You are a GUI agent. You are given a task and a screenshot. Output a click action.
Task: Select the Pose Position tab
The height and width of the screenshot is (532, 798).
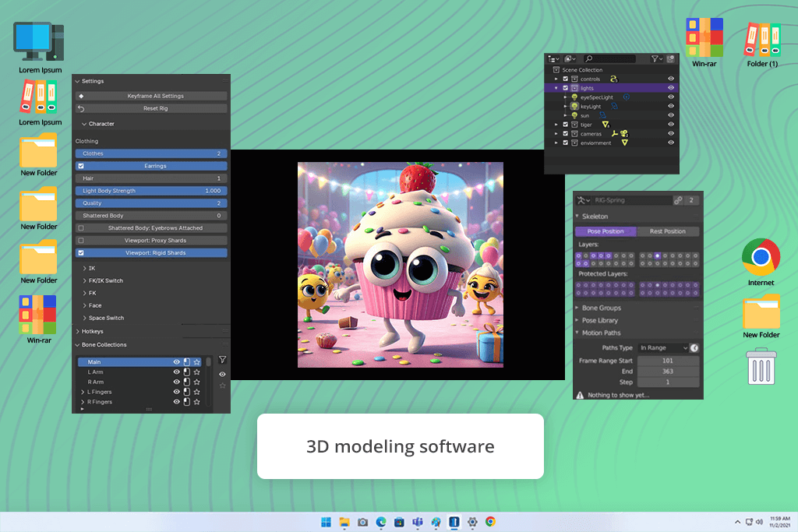point(606,231)
